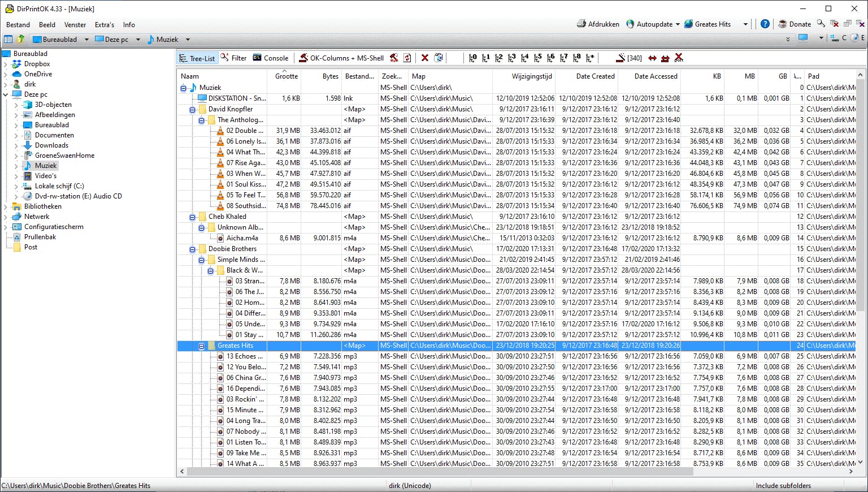Open the Bestand menu
The width and height of the screenshot is (868, 492).
[x=18, y=25]
